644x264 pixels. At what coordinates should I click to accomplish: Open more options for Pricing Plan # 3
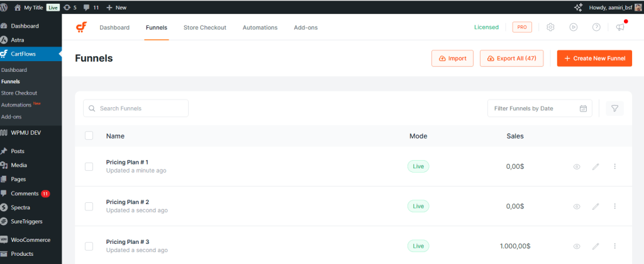point(615,246)
